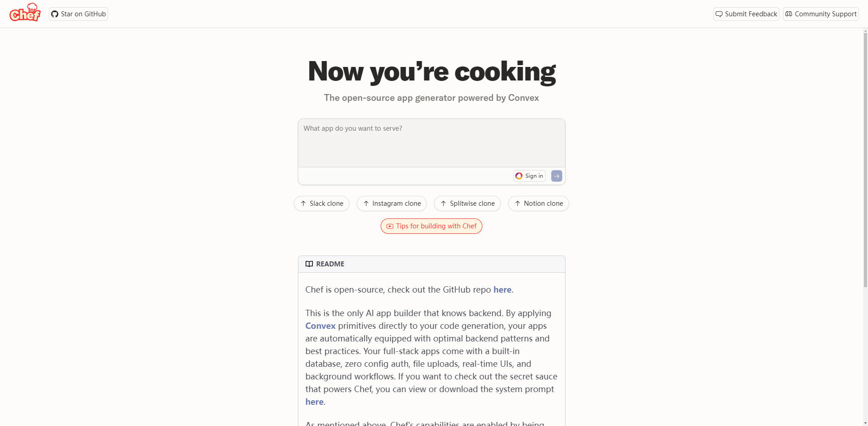Open Tips for building with Chef
Viewport: 868px width, 426px height.
click(431, 226)
